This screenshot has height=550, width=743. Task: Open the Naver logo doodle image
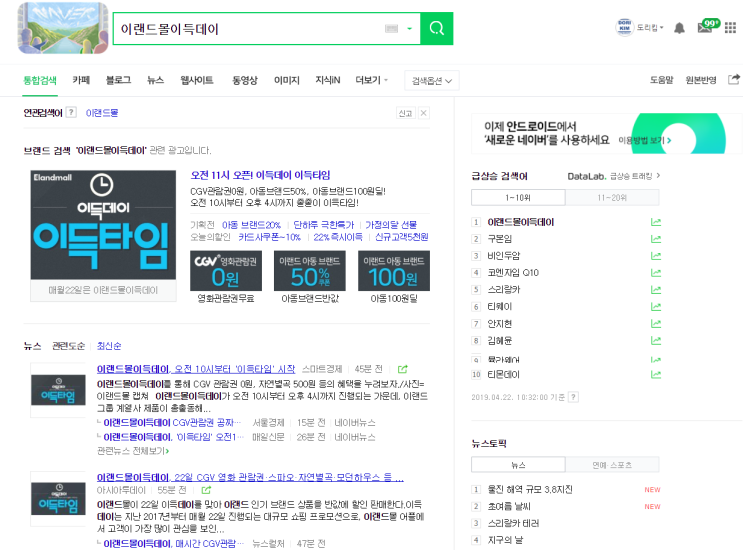(63, 28)
